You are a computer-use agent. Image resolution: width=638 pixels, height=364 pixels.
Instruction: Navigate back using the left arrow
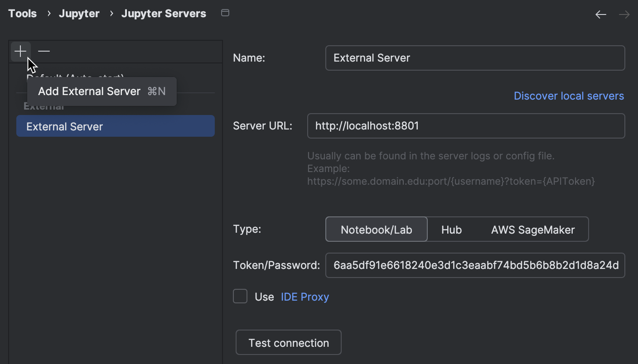tap(601, 14)
